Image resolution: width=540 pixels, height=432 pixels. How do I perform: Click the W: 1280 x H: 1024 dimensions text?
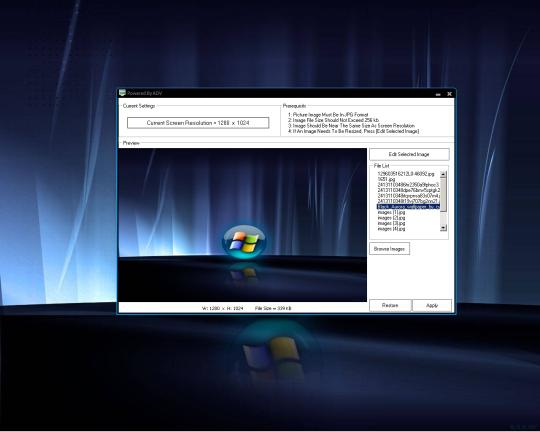pos(222,308)
